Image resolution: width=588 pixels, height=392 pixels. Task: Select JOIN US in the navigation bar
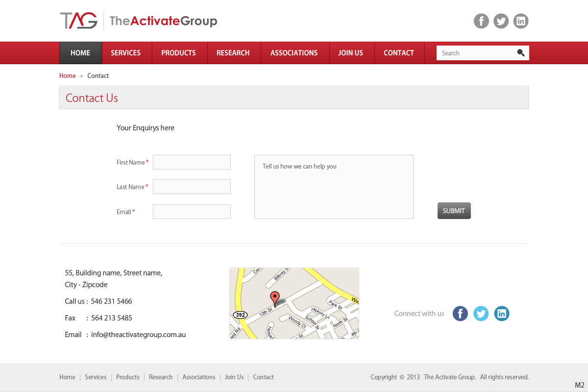click(x=350, y=53)
